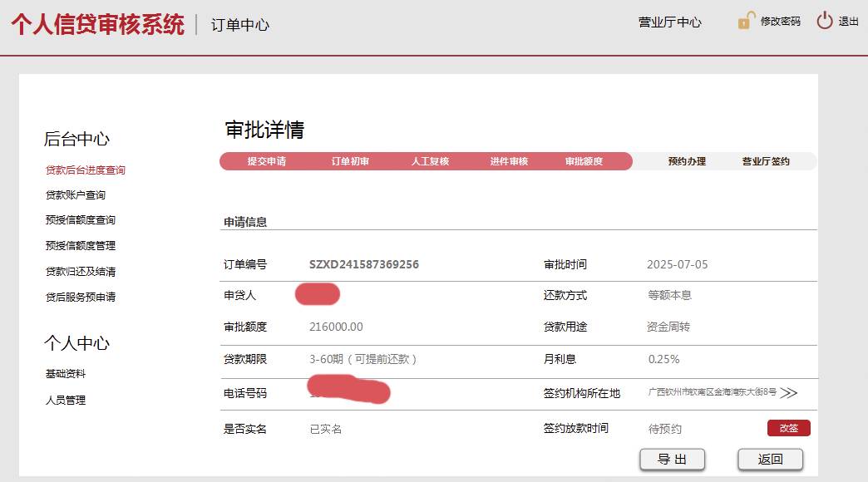Open 基础资料 under 个人中心
This screenshot has width=868, height=482.
(x=66, y=373)
